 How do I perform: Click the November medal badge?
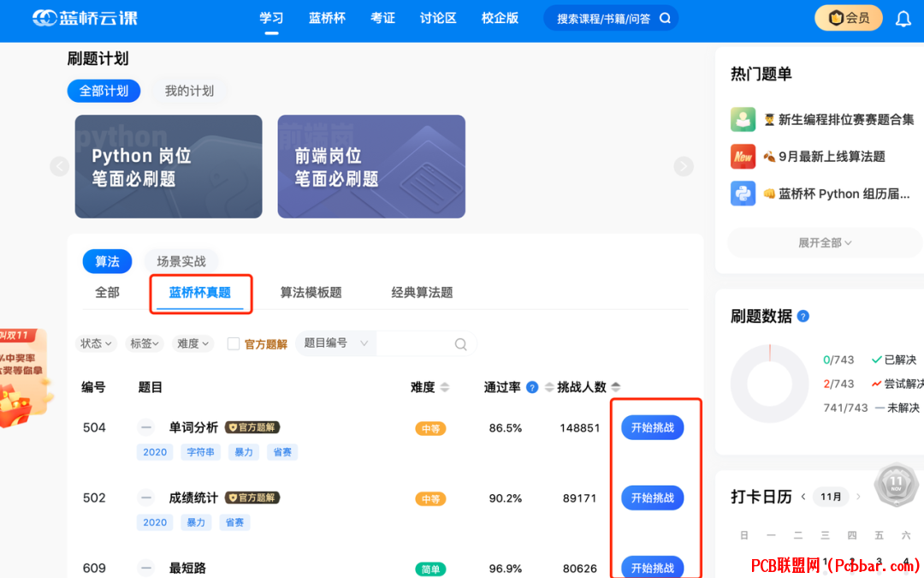(x=896, y=485)
